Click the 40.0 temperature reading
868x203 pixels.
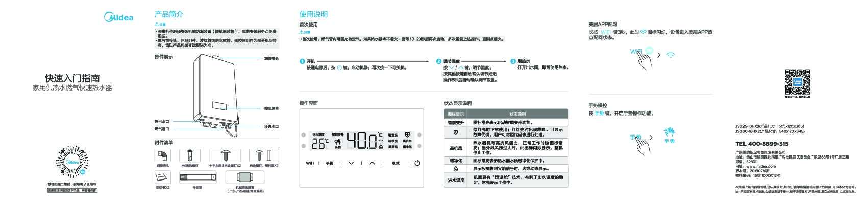coord(361,141)
